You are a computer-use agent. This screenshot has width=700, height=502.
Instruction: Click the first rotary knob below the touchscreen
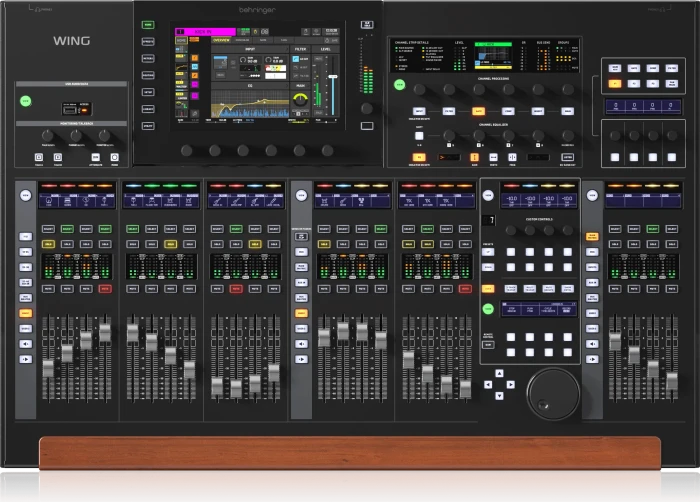point(187,151)
